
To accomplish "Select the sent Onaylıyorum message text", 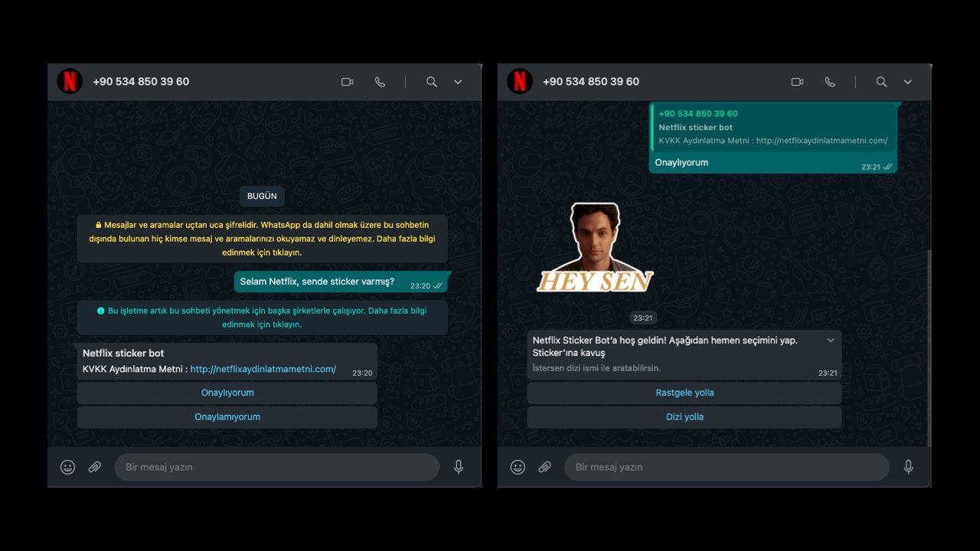I will click(x=681, y=162).
